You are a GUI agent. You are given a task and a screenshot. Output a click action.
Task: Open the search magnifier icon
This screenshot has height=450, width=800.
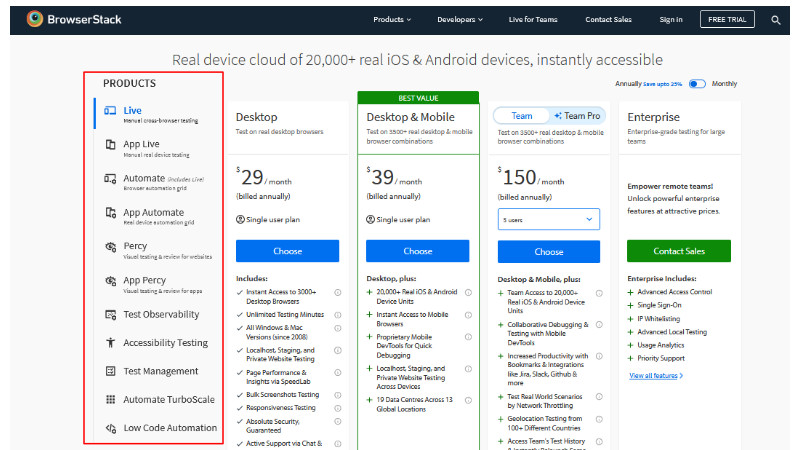coord(776,20)
